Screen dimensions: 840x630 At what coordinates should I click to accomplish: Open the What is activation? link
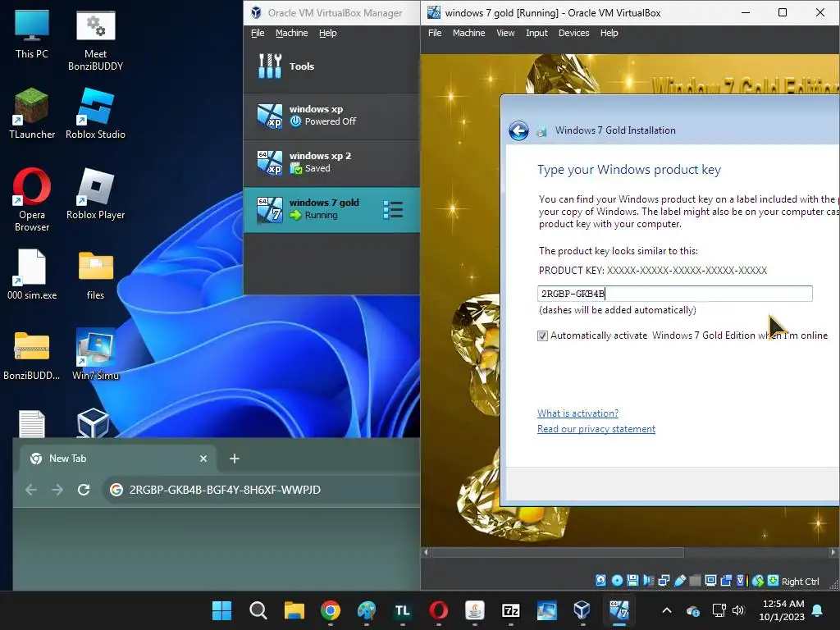577,413
